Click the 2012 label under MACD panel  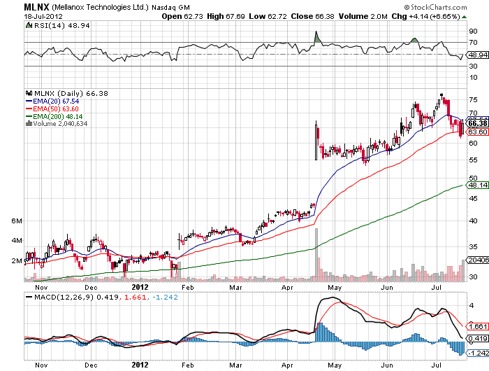coord(140,365)
